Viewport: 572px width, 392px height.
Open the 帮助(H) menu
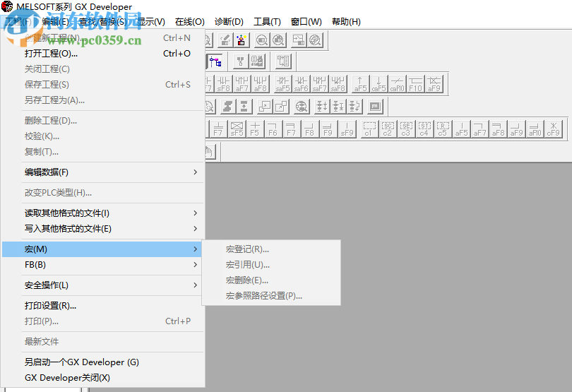[346, 21]
